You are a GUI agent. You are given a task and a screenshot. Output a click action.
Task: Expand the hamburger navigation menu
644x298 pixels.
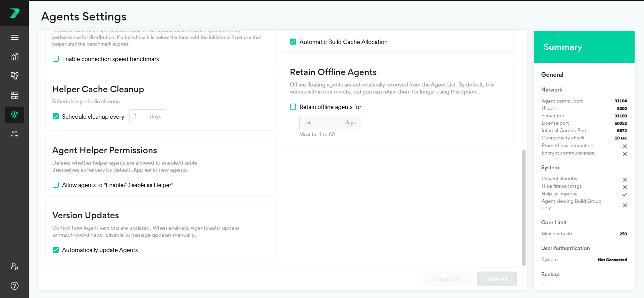14,38
